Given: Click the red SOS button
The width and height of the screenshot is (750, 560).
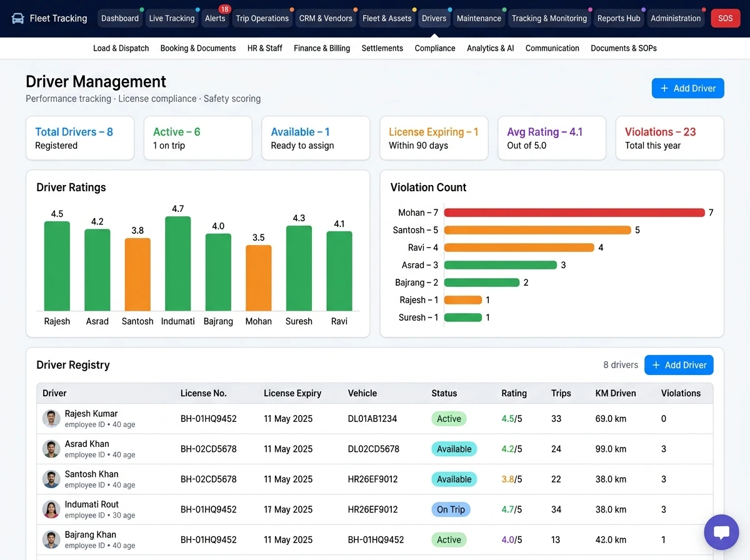Looking at the screenshot, I should tap(725, 18).
